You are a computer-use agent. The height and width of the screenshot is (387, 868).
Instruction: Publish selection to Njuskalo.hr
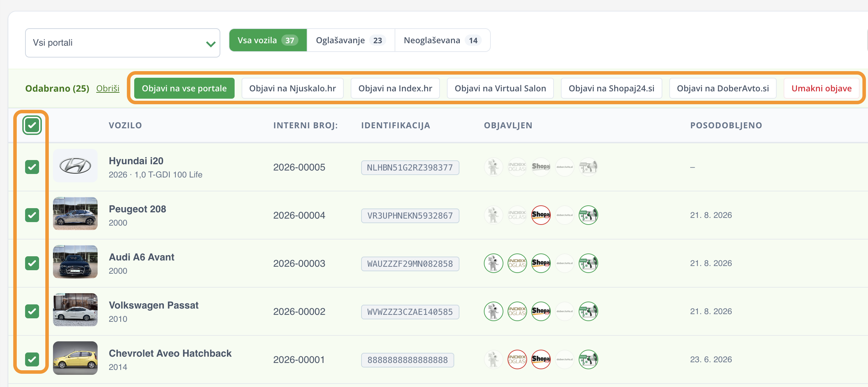pyautogui.click(x=292, y=89)
